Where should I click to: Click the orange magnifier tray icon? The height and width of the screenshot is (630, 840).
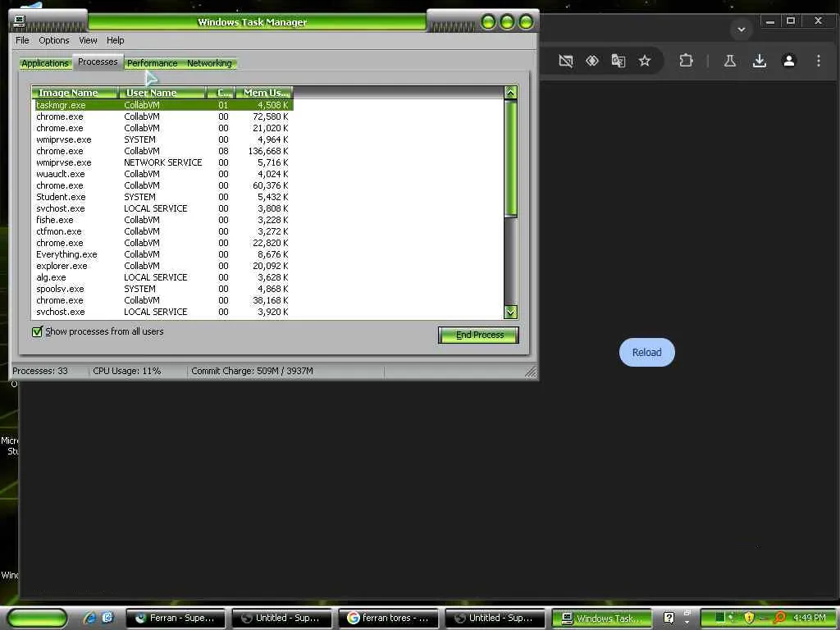779,619
